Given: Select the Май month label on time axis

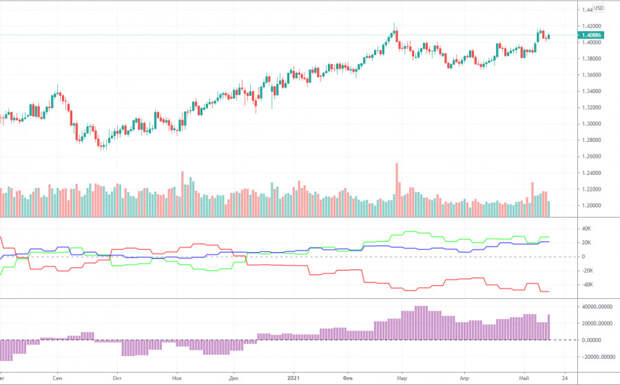Looking at the screenshot, I should (x=524, y=378).
